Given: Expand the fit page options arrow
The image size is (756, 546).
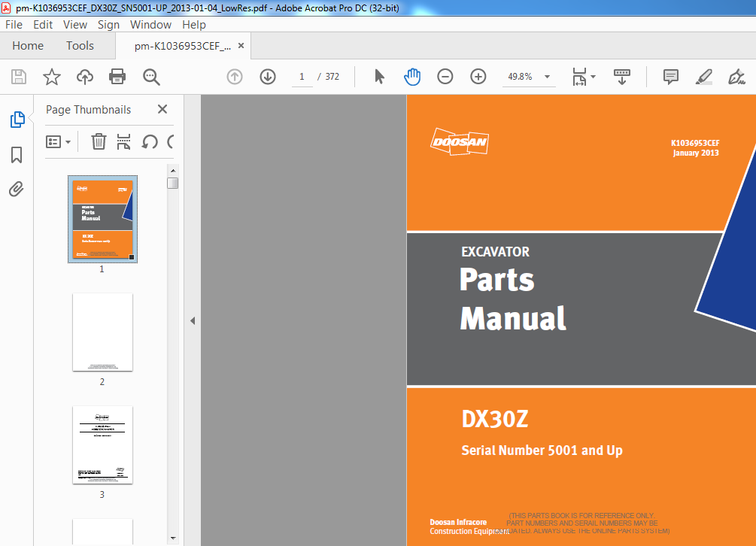Looking at the screenshot, I should coord(593,77).
